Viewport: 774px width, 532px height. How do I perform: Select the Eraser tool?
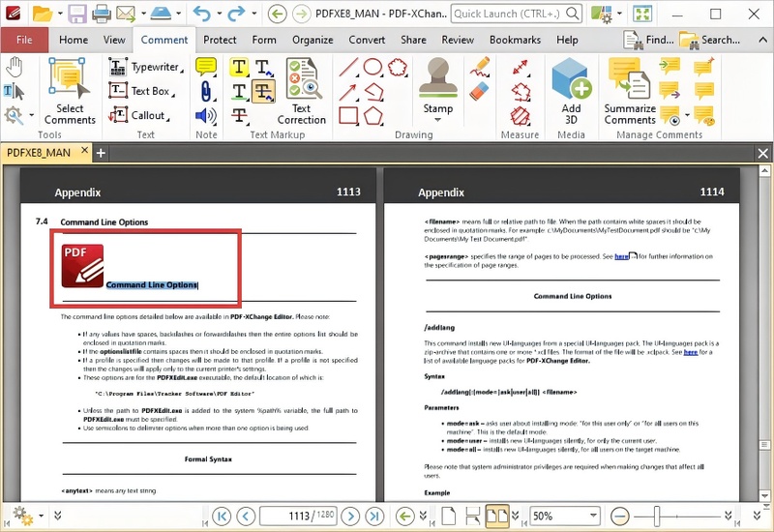click(x=480, y=91)
